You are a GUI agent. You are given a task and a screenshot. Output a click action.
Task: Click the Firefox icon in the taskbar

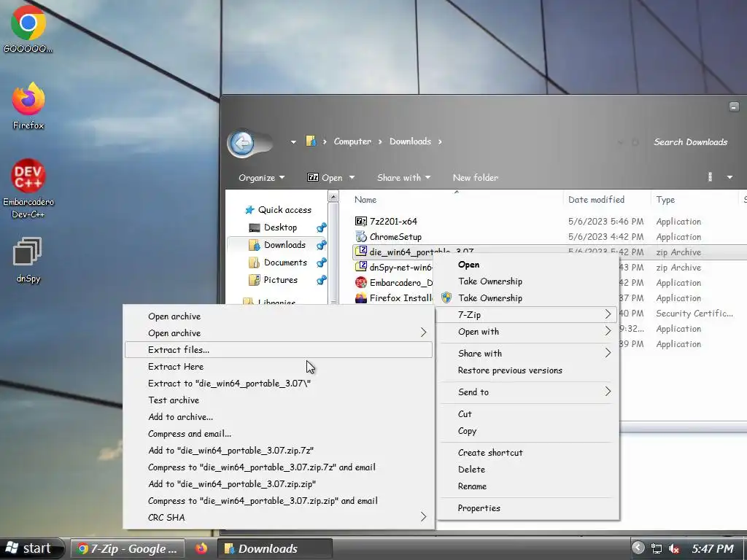pyautogui.click(x=201, y=548)
